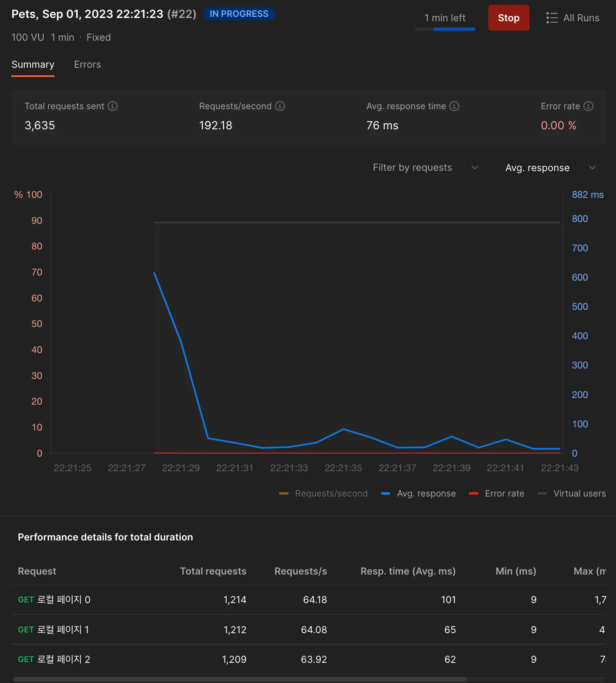Open the GET 로컬 페이지 1 request row

point(309,630)
